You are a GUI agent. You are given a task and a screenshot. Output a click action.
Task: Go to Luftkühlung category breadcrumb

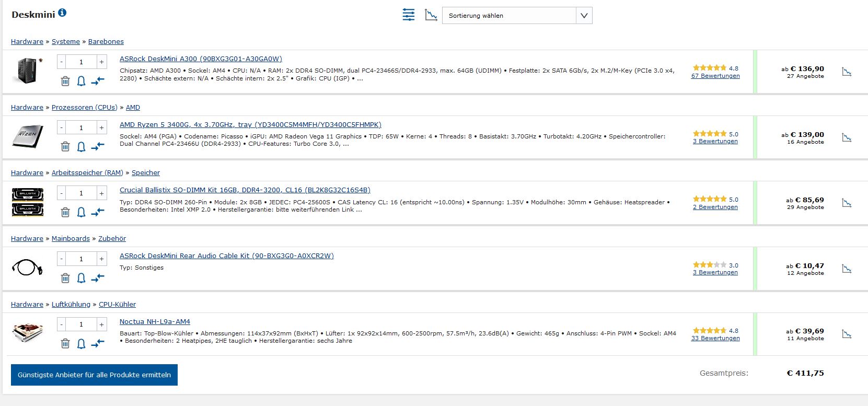coord(71,305)
